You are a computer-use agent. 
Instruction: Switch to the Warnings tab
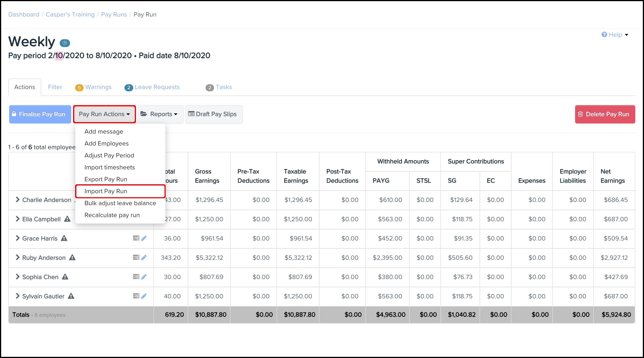98,87
